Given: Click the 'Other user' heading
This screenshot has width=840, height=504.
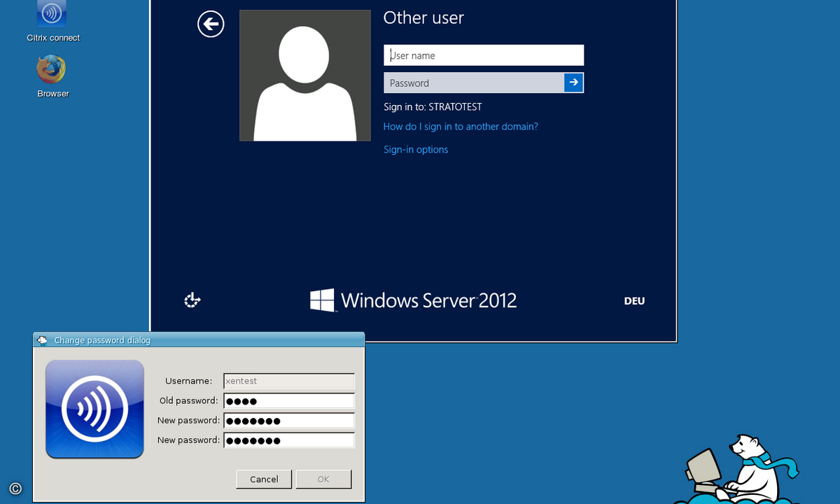Looking at the screenshot, I should click(x=423, y=18).
